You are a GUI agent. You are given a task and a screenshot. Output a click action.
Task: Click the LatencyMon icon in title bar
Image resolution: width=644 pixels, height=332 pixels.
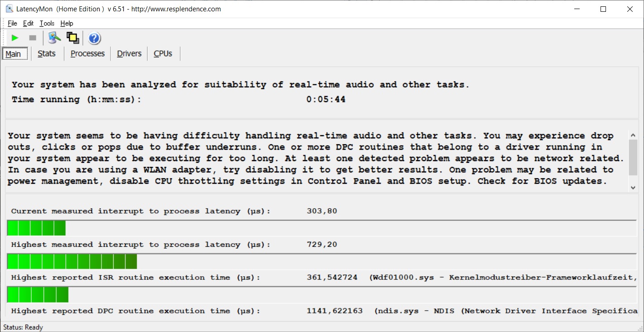pyautogui.click(x=9, y=9)
